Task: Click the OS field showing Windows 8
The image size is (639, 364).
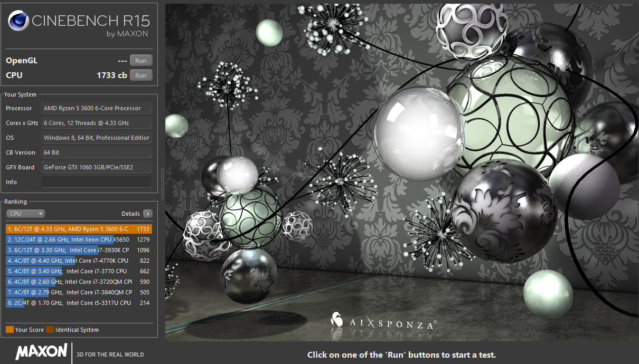Action: tap(97, 138)
